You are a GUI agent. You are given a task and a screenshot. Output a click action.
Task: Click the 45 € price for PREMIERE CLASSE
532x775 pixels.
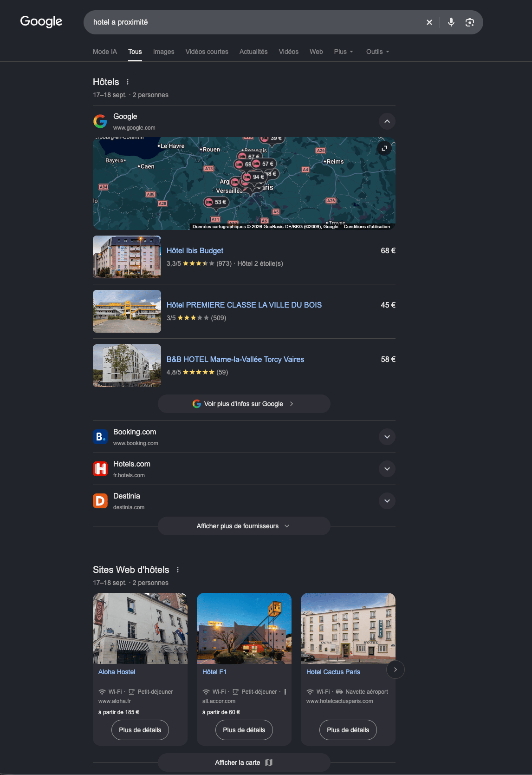(x=388, y=305)
